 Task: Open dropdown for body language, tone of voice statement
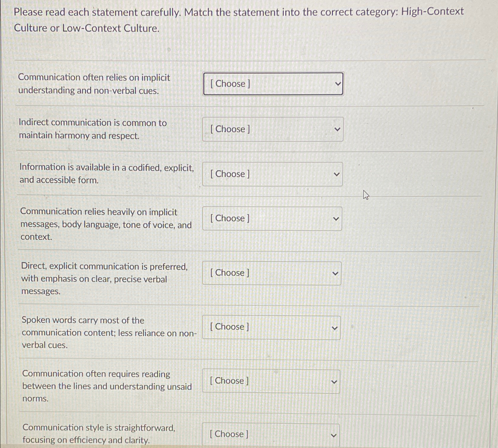pyautogui.click(x=272, y=219)
